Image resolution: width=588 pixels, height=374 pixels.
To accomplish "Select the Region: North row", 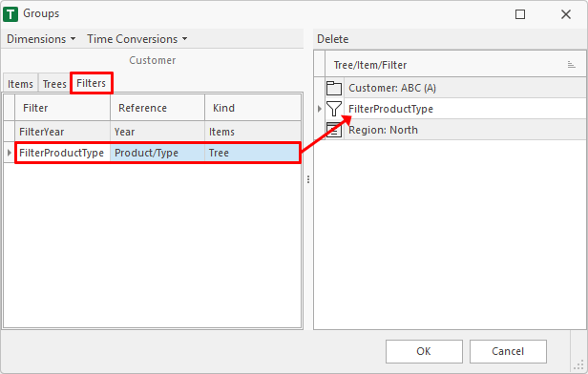I will [x=465, y=130].
